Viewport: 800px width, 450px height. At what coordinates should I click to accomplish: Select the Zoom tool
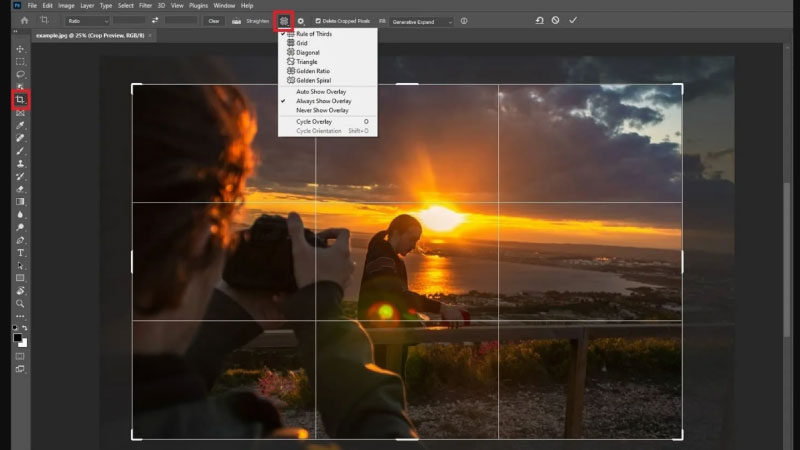pyautogui.click(x=20, y=304)
